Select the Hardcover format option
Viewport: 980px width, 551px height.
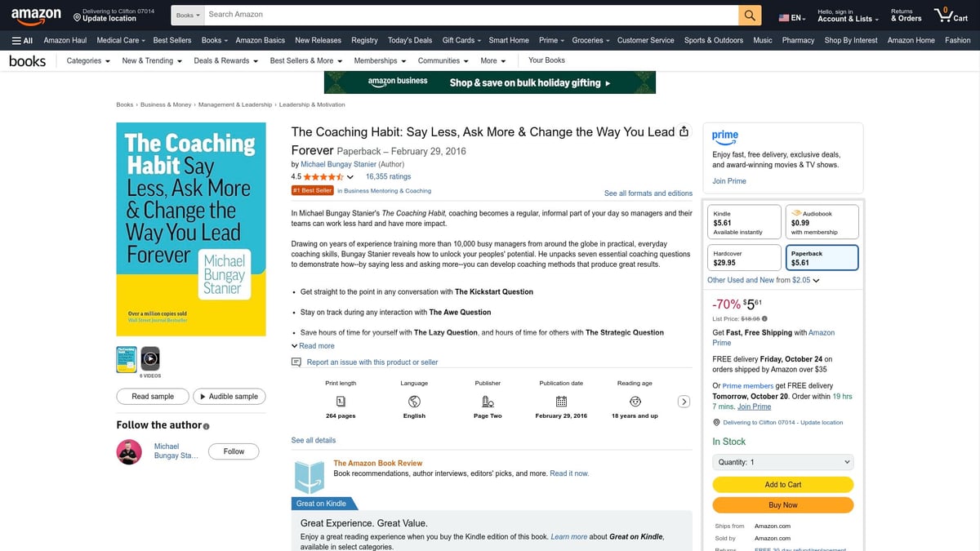point(742,258)
